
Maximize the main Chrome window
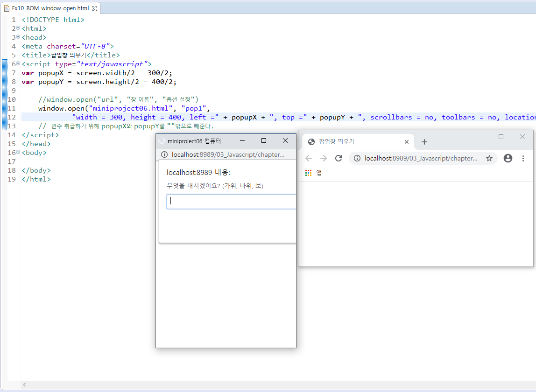(501, 137)
